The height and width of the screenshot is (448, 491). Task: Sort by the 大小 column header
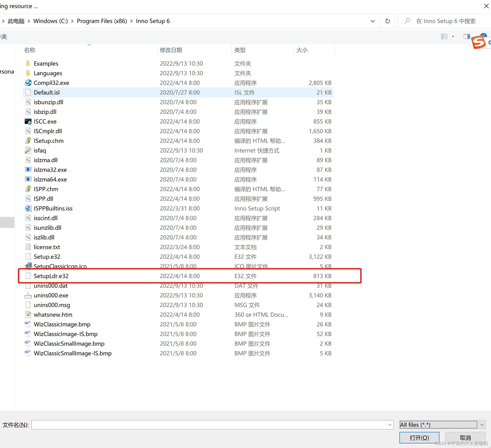click(302, 50)
